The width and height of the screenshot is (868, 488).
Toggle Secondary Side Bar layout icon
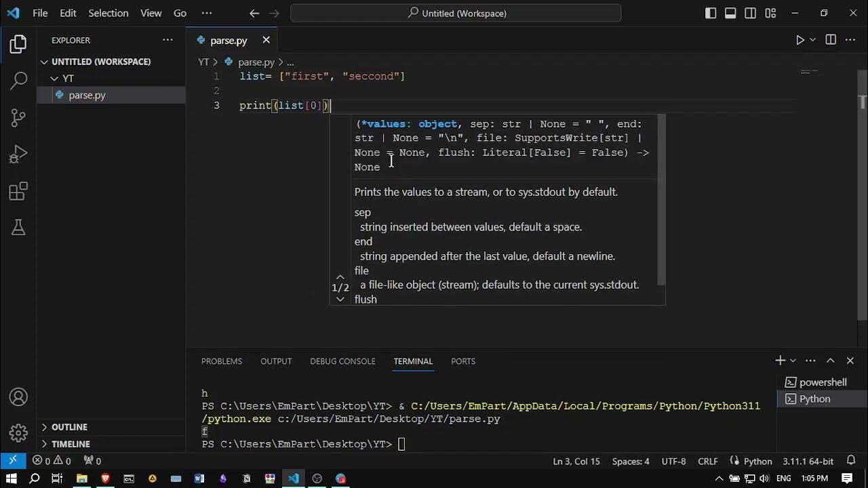tap(750, 13)
